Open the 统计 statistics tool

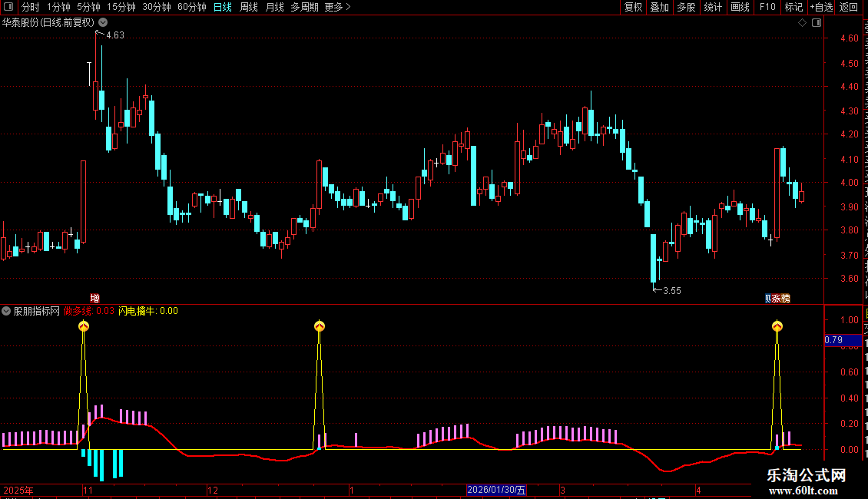(712, 7)
